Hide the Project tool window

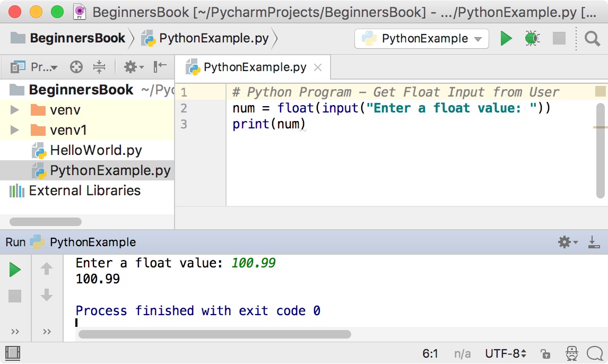click(x=160, y=67)
